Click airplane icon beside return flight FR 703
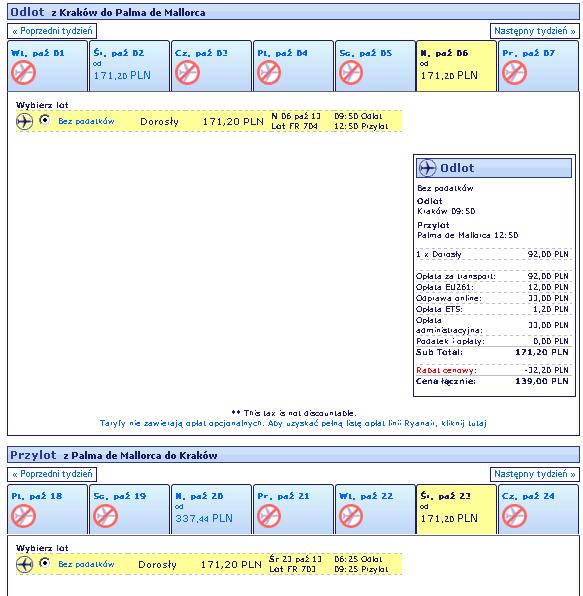 [x=24, y=564]
